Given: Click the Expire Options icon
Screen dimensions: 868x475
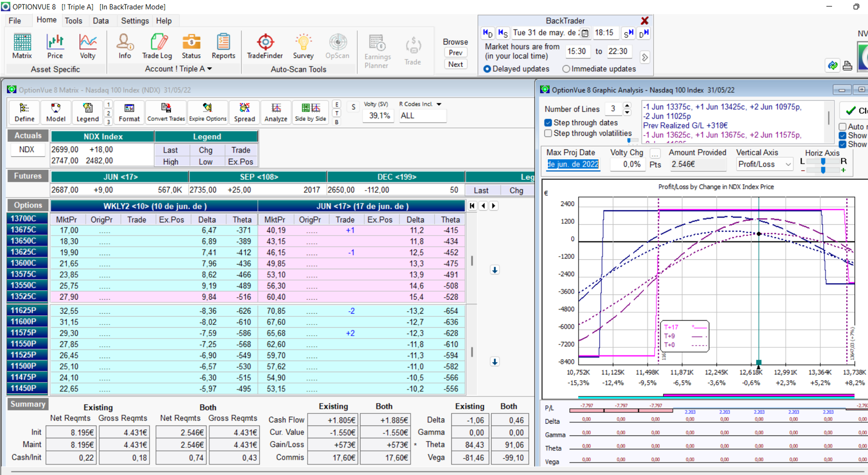Looking at the screenshot, I should pos(207,112).
